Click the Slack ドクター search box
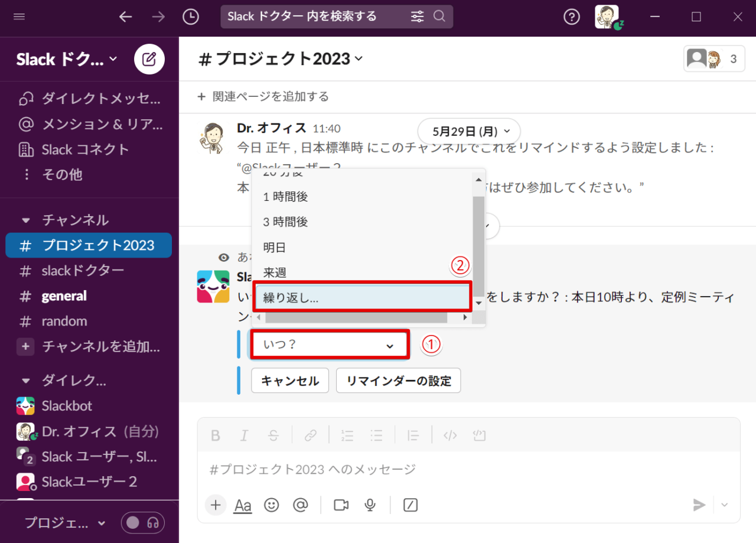The image size is (756, 543). click(337, 17)
